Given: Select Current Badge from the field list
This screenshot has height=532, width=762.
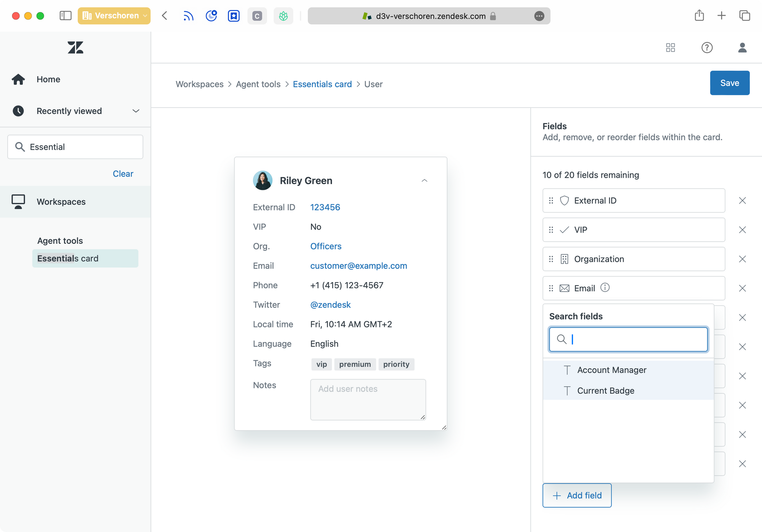Looking at the screenshot, I should (605, 391).
